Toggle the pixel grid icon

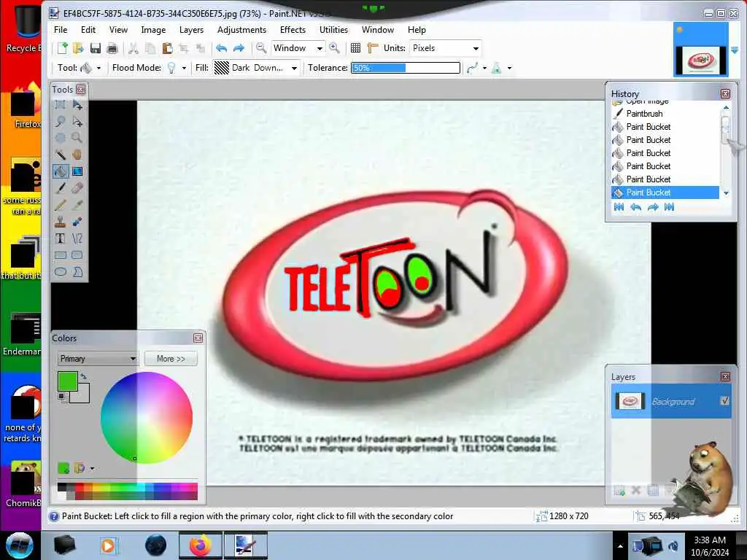click(355, 48)
